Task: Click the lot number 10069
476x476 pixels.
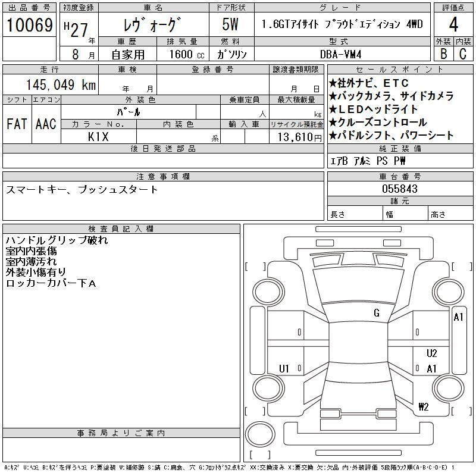Action: click(x=29, y=26)
